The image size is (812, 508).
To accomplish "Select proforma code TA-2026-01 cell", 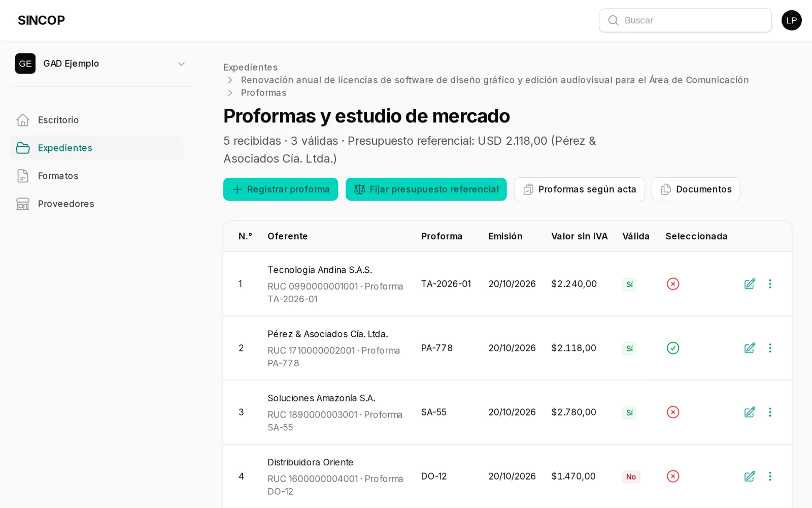I will click(446, 284).
